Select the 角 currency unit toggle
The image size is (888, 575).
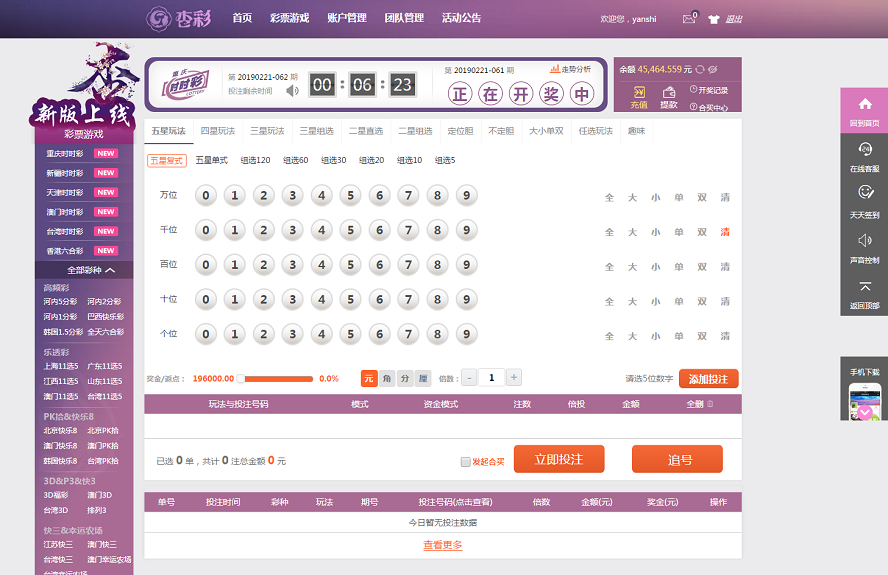tap(386, 378)
